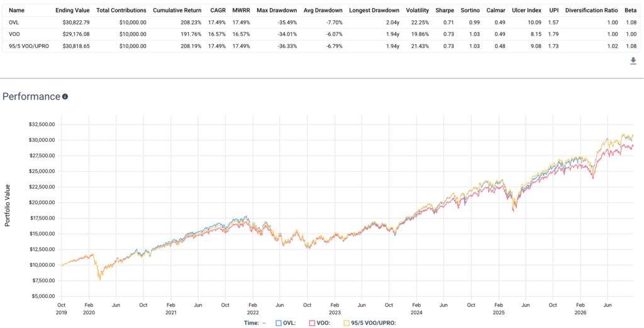Sort by Longest Drawdown column header
The height and width of the screenshot is (328, 644).
[x=374, y=10]
